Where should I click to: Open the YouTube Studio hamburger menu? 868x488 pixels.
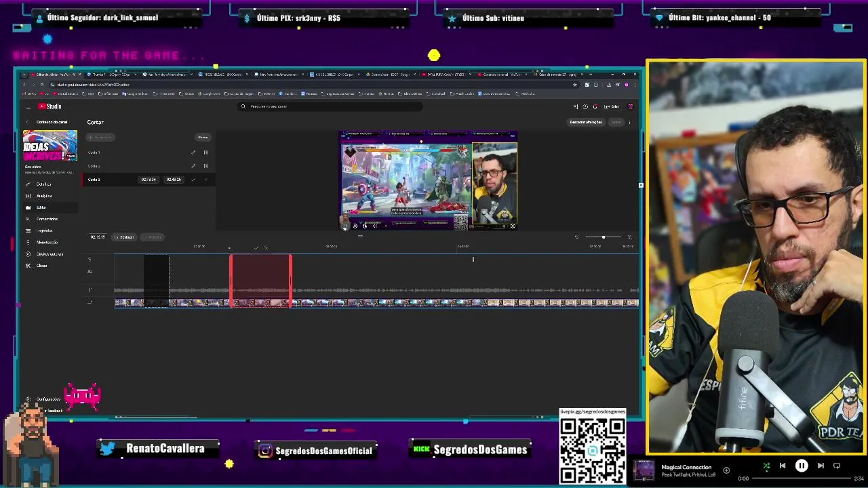click(x=28, y=107)
